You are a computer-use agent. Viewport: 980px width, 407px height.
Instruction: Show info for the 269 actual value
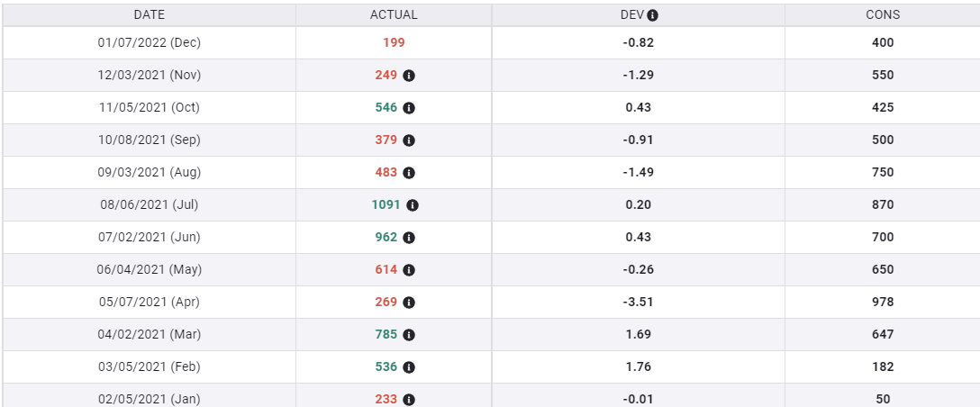pos(409,303)
